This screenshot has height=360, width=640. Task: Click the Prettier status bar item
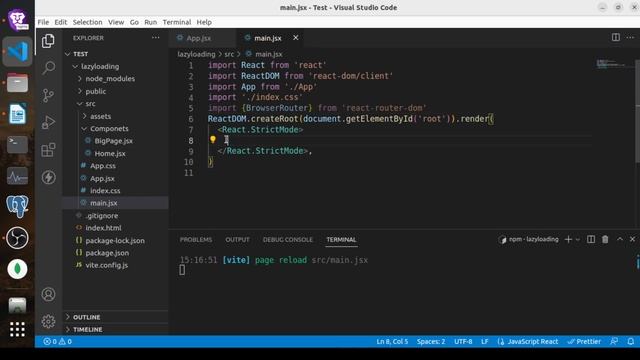click(584, 342)
